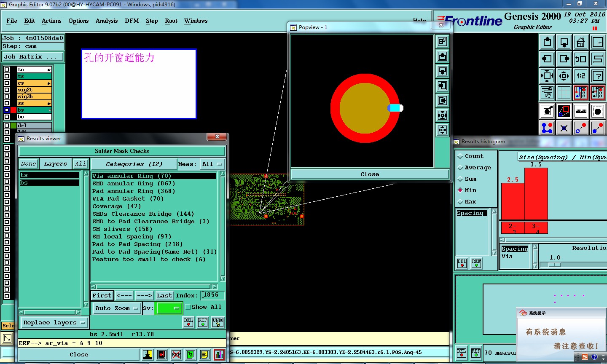This screenshot has width=607, height=364.
Task: Select the ruler measure tool
Action: click(581, 111)
